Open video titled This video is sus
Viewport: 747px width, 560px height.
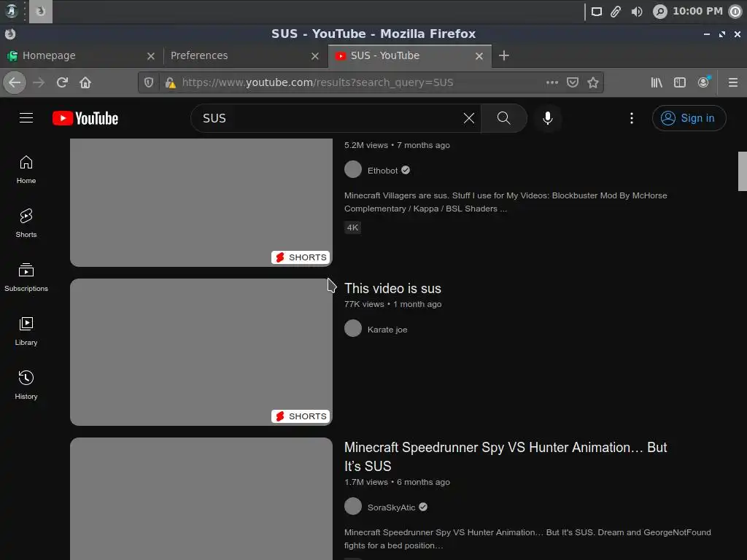[392, 288]
